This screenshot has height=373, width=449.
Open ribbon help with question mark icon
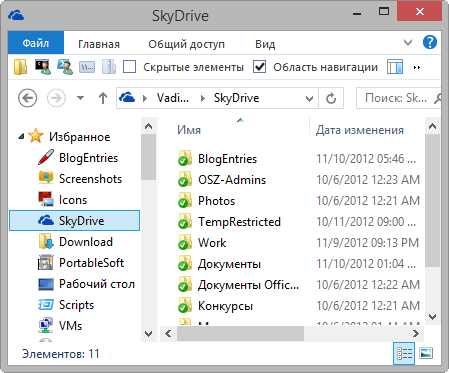(x=430, y=42)
